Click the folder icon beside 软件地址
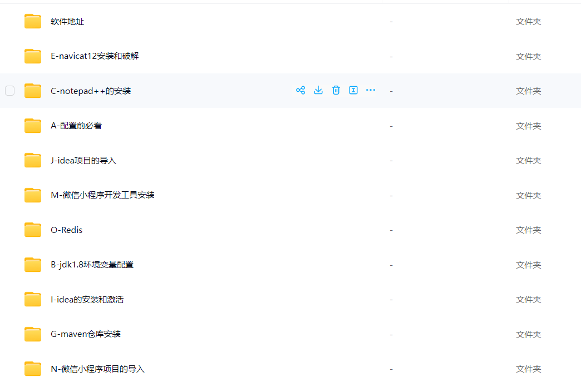 [x=32, y=21]
